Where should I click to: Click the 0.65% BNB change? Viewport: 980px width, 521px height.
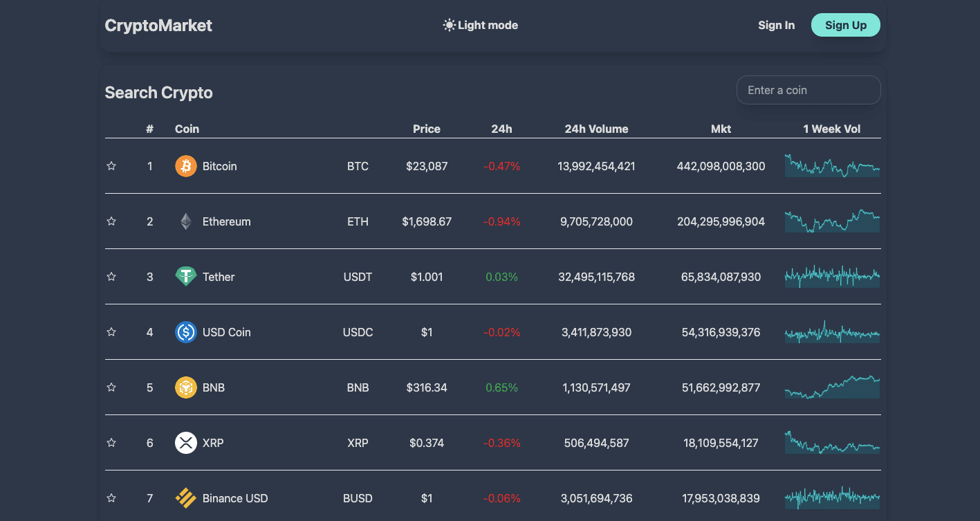[501, 387]
